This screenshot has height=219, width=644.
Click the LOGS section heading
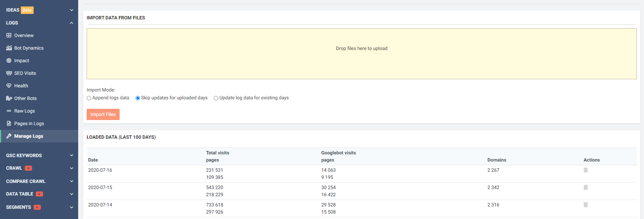pyautogui.click(x=12, y=23)
